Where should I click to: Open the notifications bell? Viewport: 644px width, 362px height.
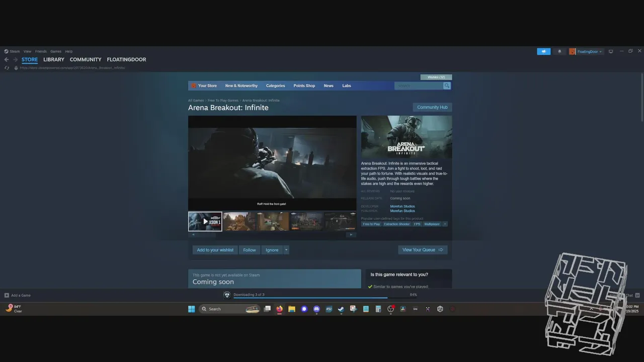click(x=559, y=51)
